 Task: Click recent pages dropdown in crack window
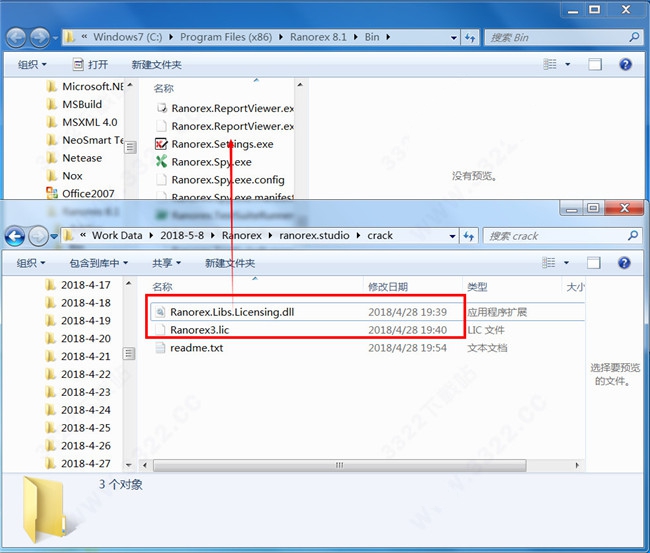54,237
